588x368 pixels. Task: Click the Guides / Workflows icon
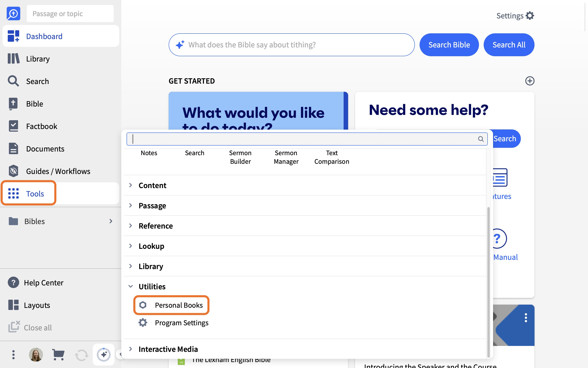(13, 171)
